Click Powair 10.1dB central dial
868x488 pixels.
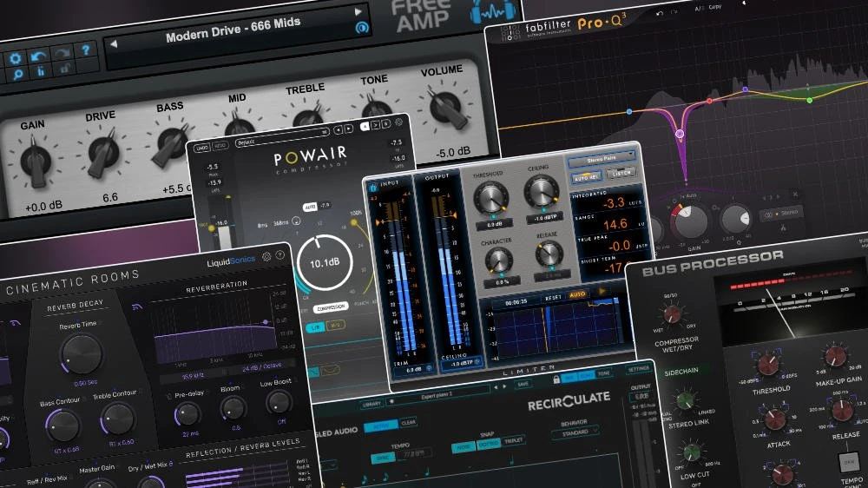325,263
